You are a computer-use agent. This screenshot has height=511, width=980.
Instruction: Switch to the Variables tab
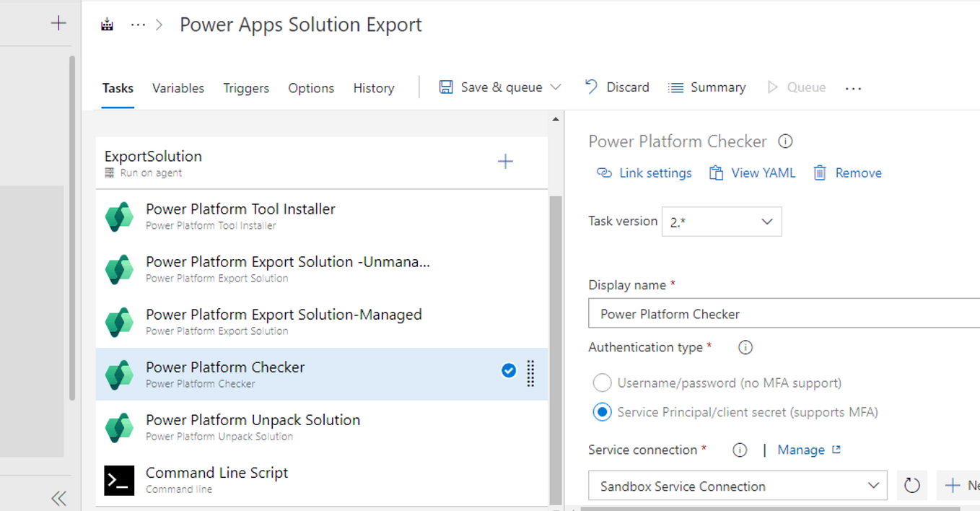(178, 87)
